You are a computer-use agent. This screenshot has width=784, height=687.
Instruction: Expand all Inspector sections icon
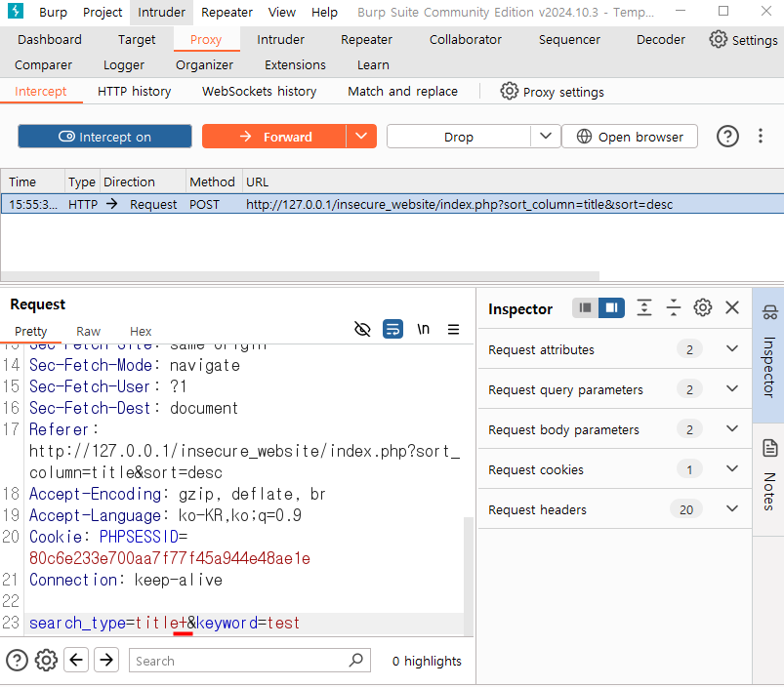644,307
